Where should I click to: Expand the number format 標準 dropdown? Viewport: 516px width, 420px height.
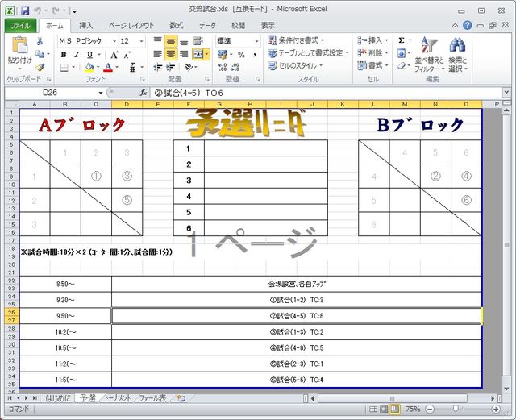255,41
